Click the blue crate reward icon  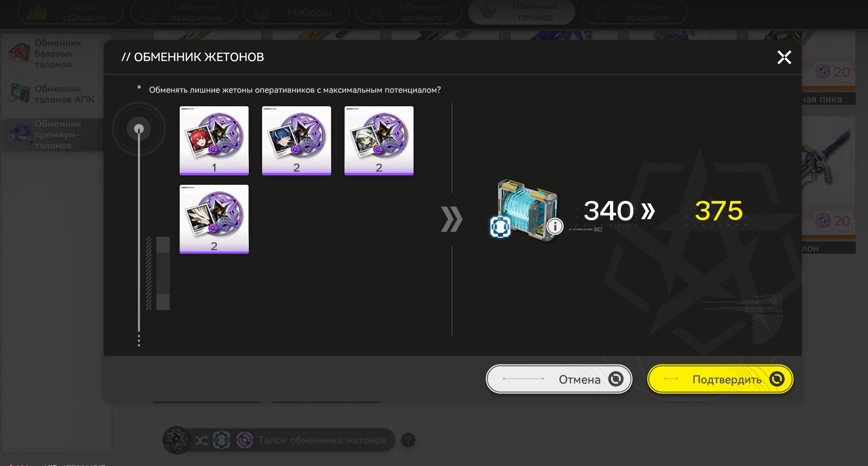tap(527, 210)
